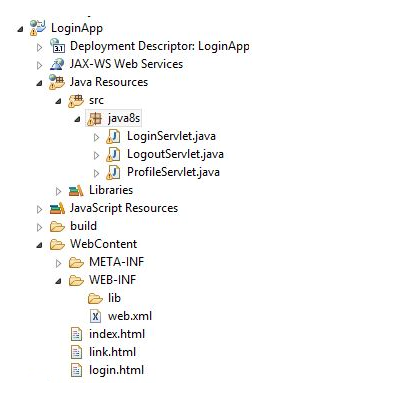
Task: Click the web.xml file icon
Action: [95, 316]
